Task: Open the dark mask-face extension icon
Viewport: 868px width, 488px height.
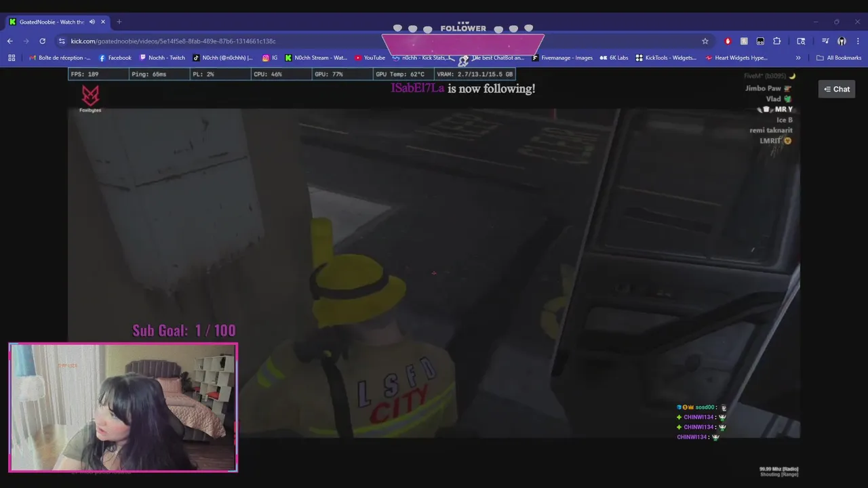Action: click(x=760, y=41)
